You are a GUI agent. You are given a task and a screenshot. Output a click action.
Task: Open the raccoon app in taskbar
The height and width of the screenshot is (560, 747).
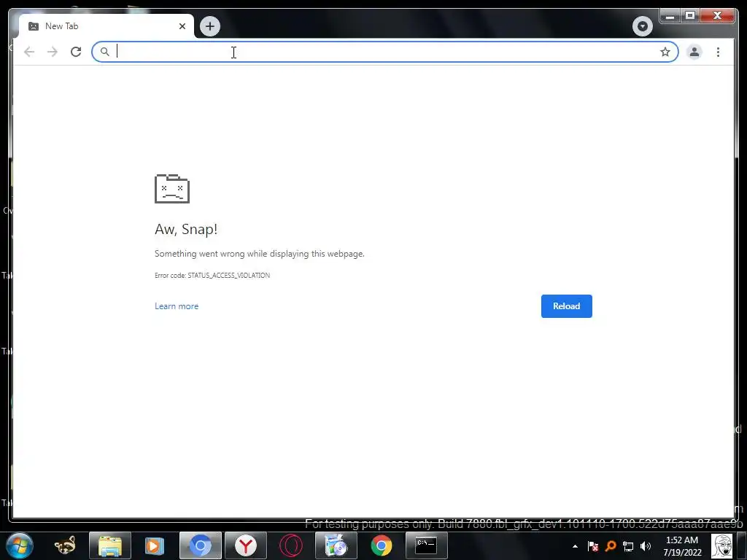65,545
